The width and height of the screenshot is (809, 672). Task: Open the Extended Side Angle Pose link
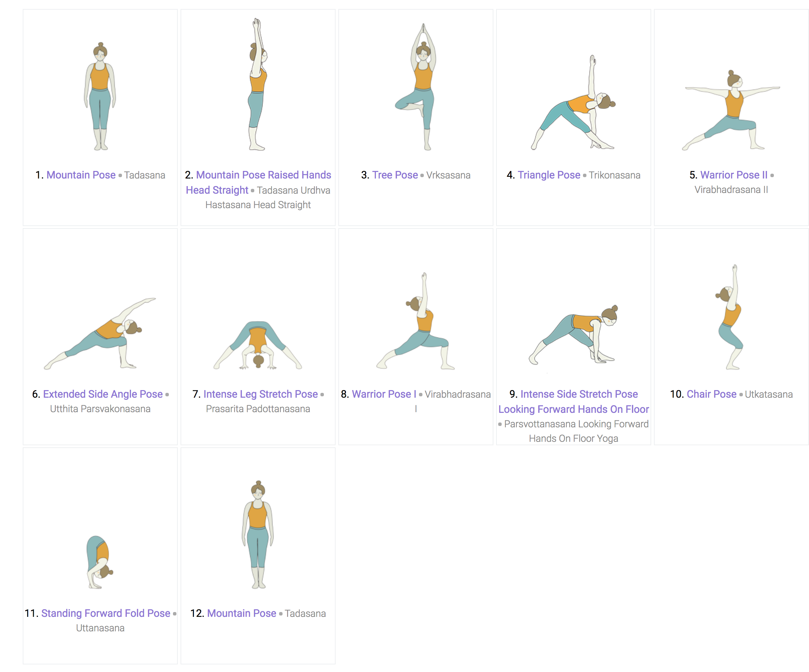[103, 394]
